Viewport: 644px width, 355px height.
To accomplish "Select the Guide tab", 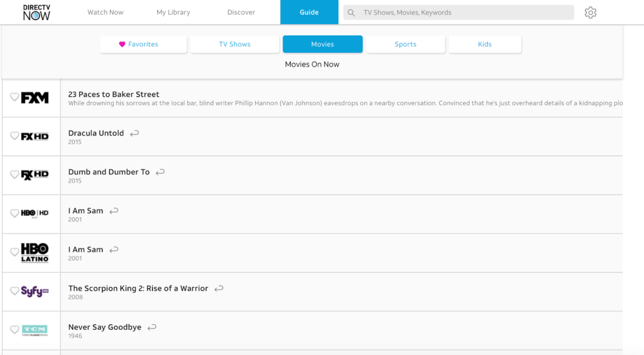I will point(309,13).
